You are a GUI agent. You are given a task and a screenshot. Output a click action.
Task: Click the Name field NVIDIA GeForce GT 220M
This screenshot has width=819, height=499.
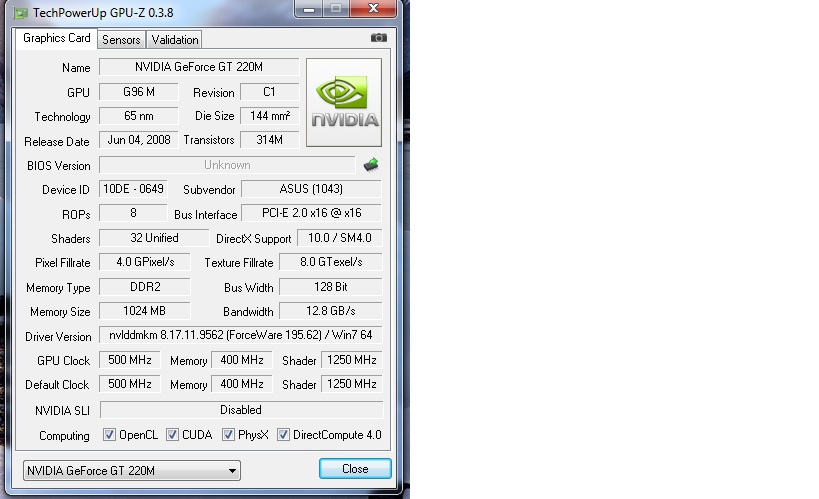tap(199, 67)
